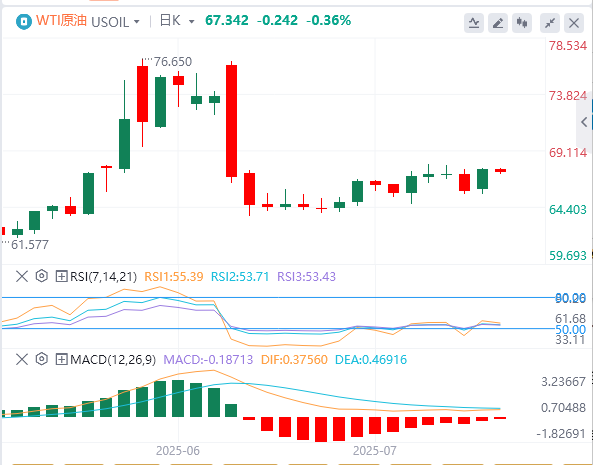Click the RSI 50.00 level label
Viewport: 593px width, 465px height.
click(x=570, y=330)
